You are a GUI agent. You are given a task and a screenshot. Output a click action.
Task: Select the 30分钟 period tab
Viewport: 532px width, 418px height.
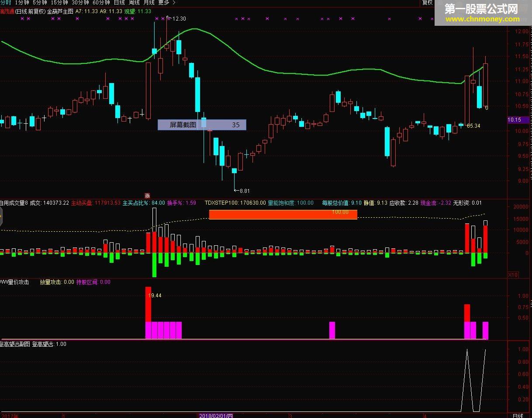80,3
